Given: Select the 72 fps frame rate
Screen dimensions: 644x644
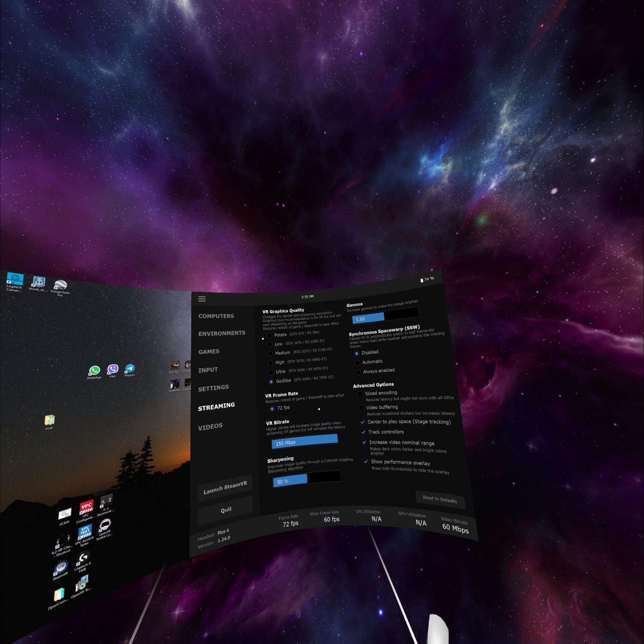Looking at the screenshot, I should coord(272,408).
